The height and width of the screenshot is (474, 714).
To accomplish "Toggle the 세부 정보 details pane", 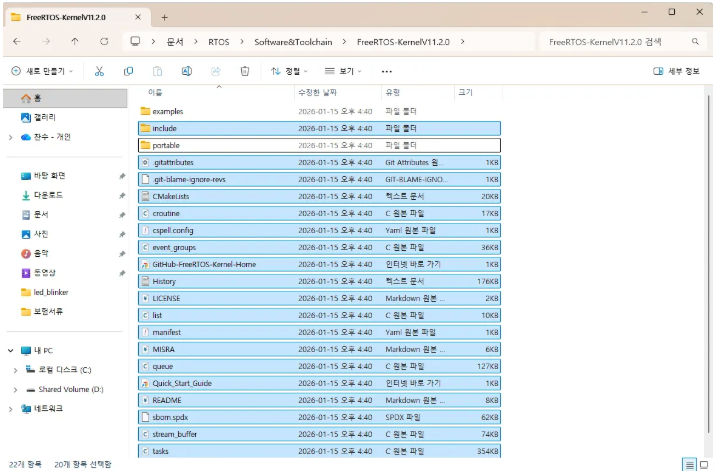I will pos(676,71).
